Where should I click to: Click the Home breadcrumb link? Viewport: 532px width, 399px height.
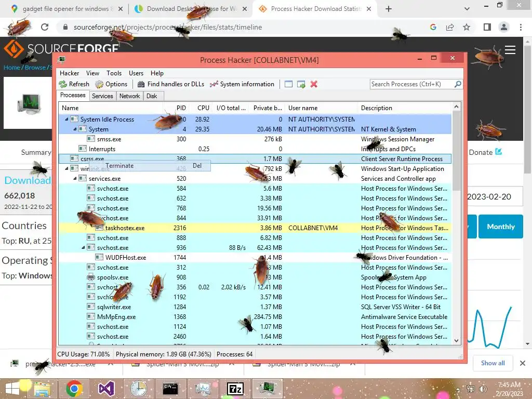click(x=12, y=67)
